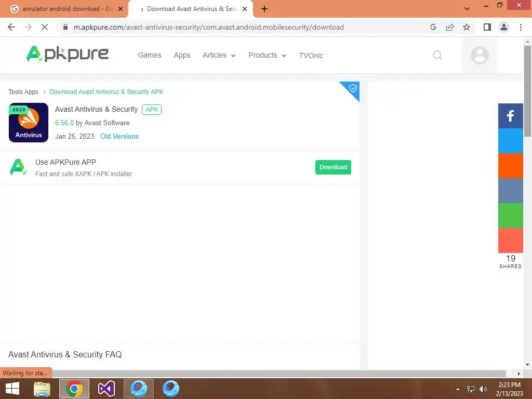Viewport: 532px width, 399px height.
Task: Click the APKPure app icon beside Use APKPure APP
Action: pyautogui.click(x=18, y=167)
